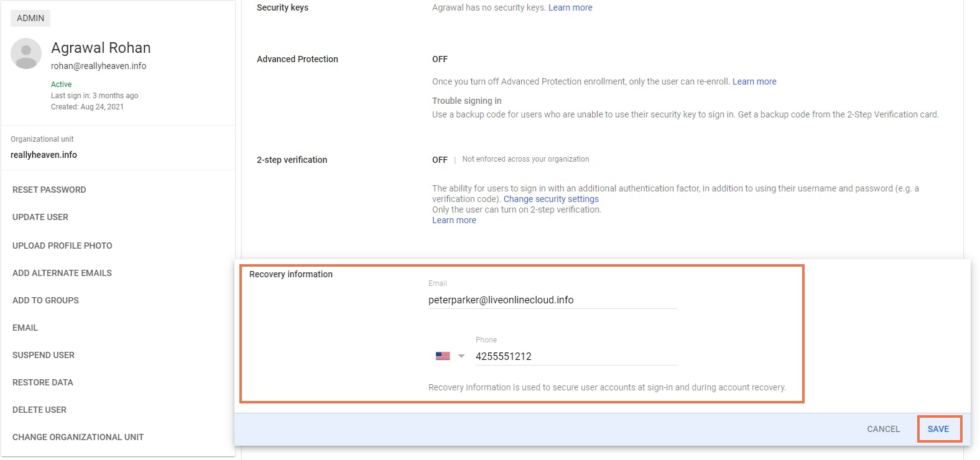Open the Change security settings link

tap(551, 199)
